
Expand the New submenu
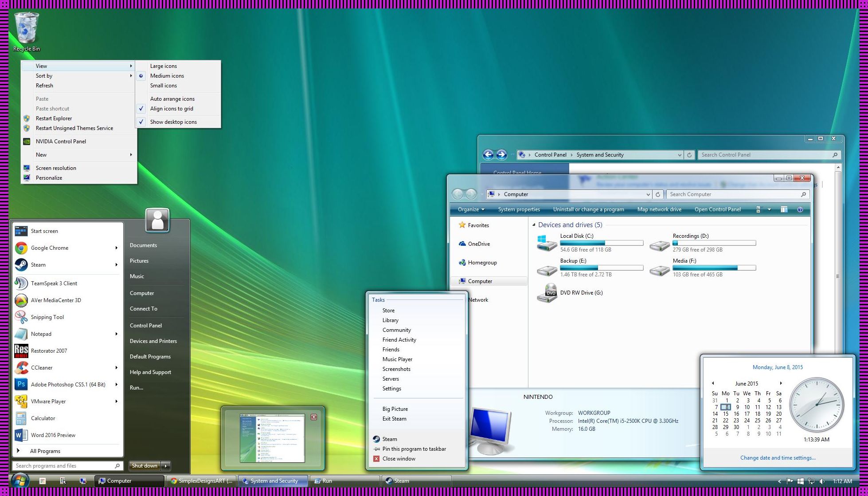pyautogui.click(x=79, y=155)
